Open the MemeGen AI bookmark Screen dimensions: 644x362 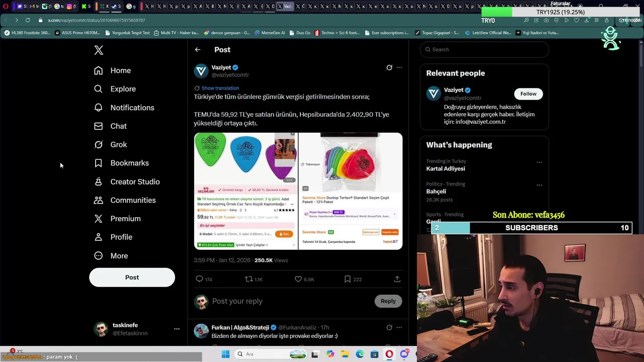coord(269,33)
